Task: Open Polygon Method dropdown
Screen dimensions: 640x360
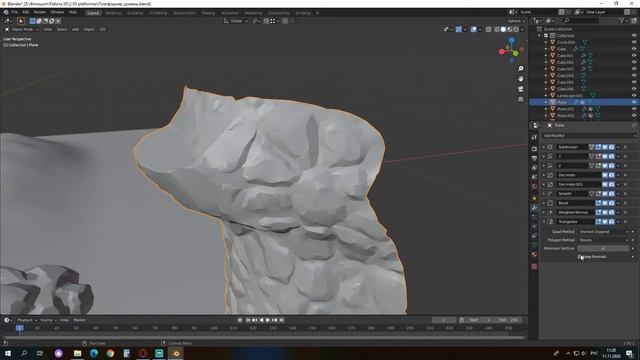Action: tap(604, 240)
